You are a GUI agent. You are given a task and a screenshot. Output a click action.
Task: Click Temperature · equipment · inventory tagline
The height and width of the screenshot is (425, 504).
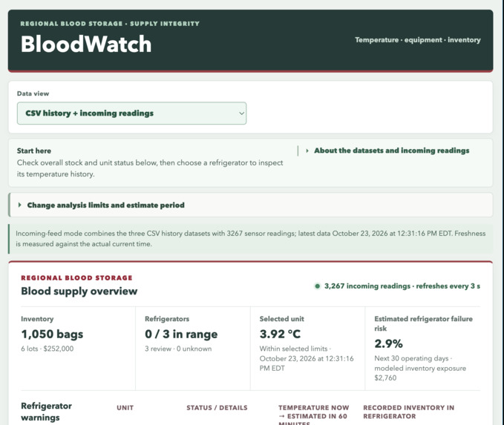418,40
